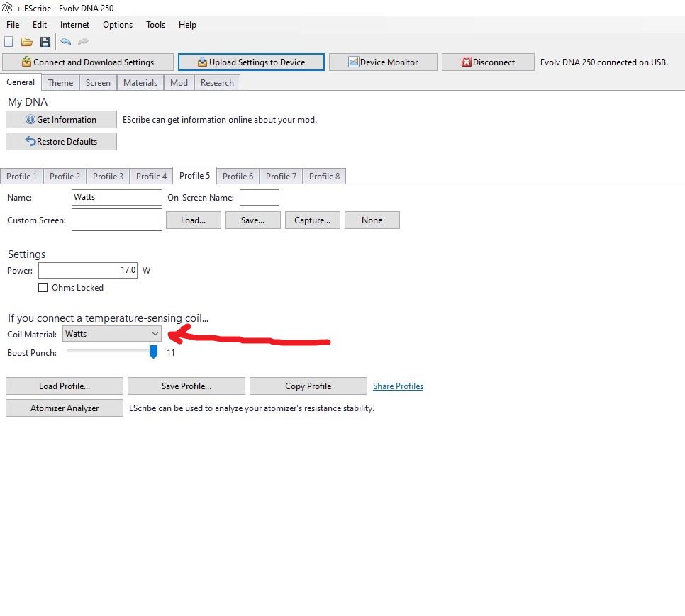Click Load Profile... button
The height and width of the screenshot is (616, 685).
tap(65, 386)
